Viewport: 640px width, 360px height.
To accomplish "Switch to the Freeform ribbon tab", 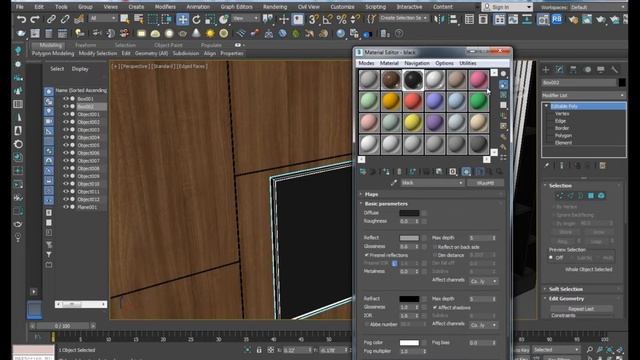I will [86, 45].
